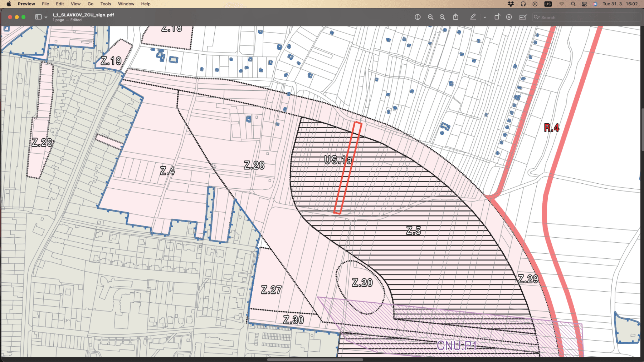Expand the highlight color dropdown arrow

pos(485,17)
